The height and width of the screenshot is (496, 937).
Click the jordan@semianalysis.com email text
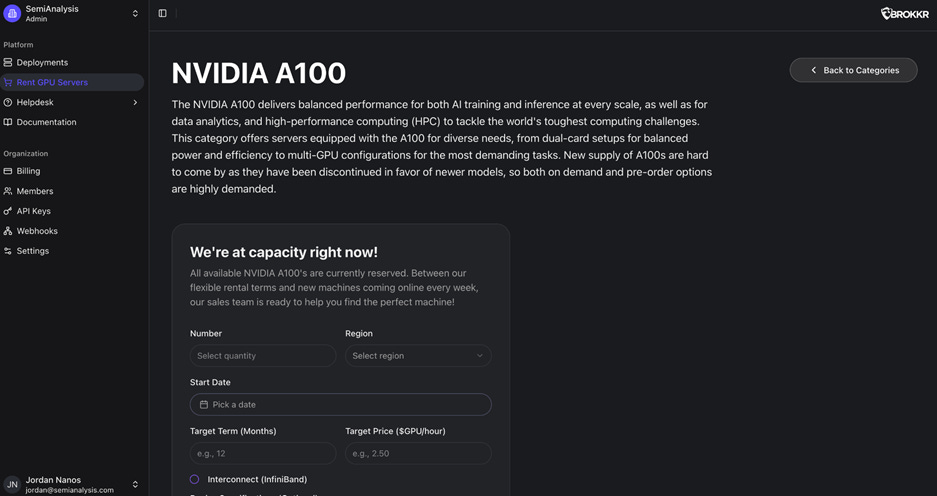[x=69, y=490]
